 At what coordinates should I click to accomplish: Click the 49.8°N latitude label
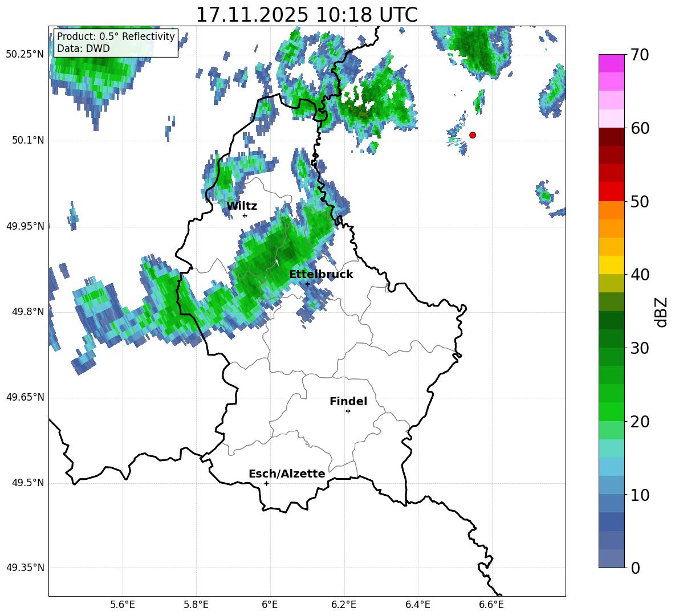point(28,312)
